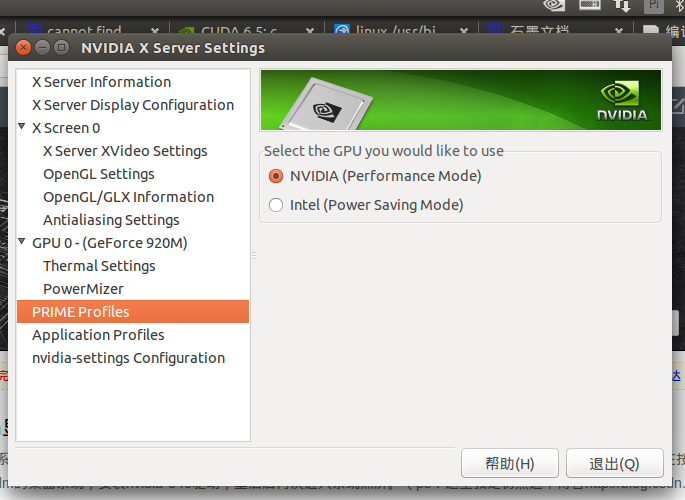Close the CUDA 6.5 browser tab
This screenshot has width=685, height=500.
(x=310, y=31)
